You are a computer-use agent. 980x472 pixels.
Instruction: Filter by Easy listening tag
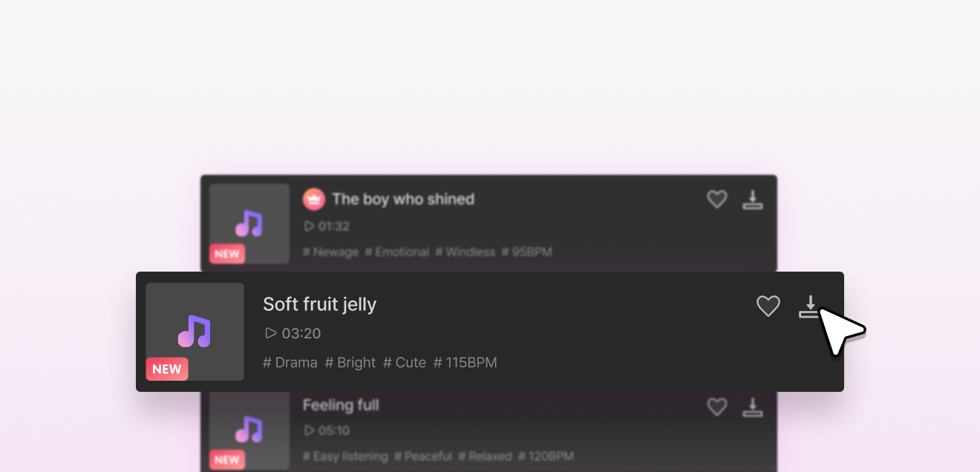pyautogui.click(x=345, y=456)
